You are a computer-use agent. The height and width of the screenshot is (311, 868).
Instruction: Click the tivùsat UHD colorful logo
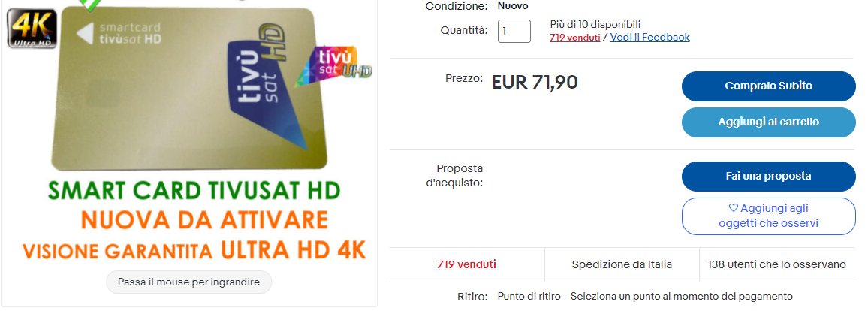333,67
